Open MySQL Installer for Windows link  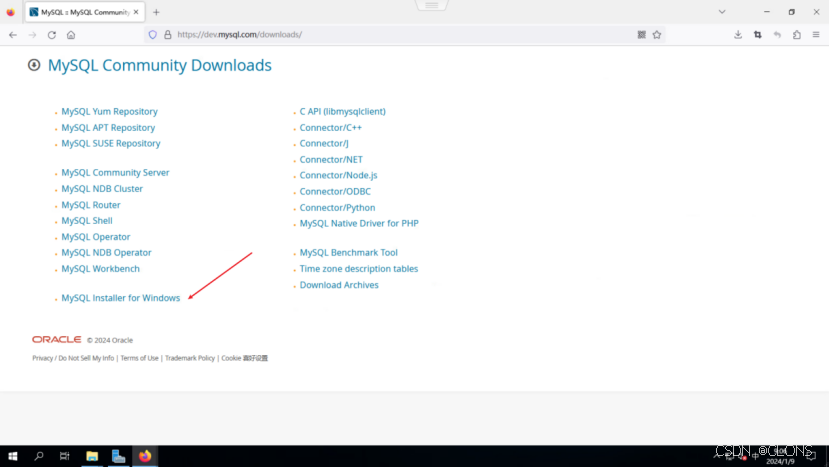pos(121,298)
